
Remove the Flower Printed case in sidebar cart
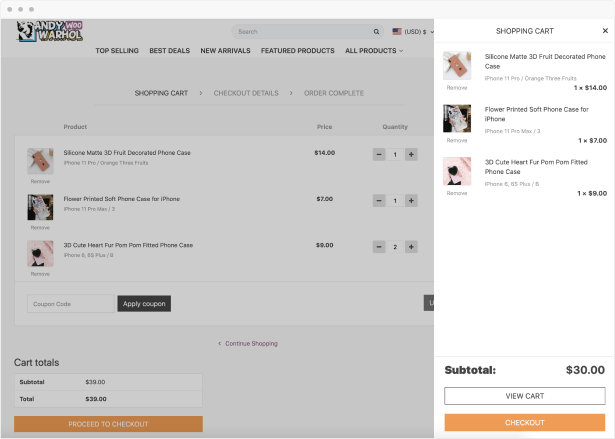[456, 140]
